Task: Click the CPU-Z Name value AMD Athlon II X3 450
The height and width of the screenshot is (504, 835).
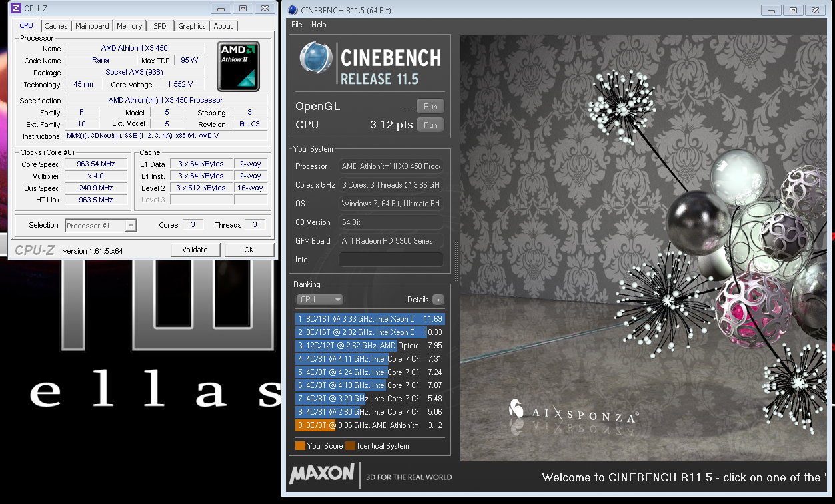Action: pyautogui.click(x=135, y=49)
